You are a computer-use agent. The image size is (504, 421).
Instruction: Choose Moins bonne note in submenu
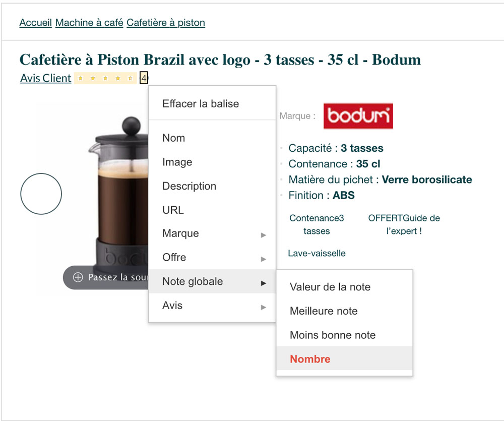(344, 335)
